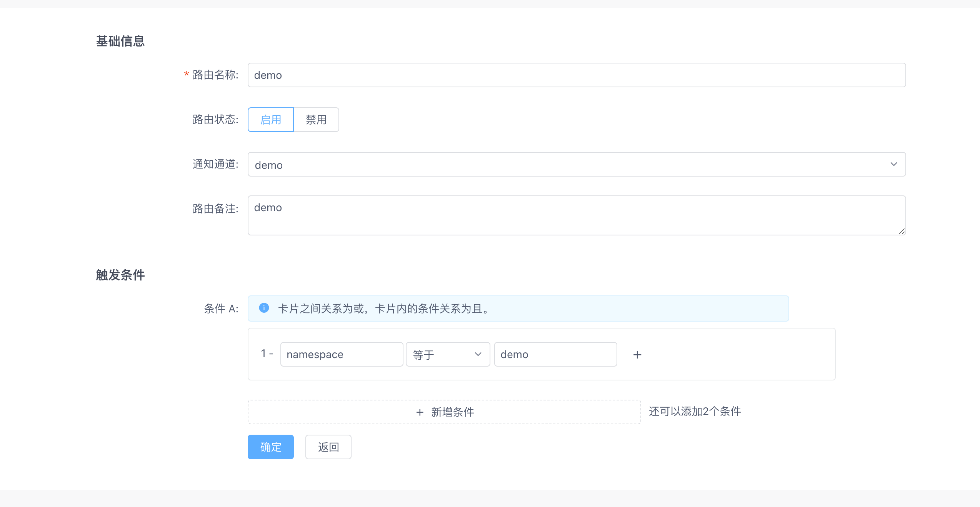Focus the 路由备注 textarea
Viewport: 980px width, 507px height.
tap(576, 215)
